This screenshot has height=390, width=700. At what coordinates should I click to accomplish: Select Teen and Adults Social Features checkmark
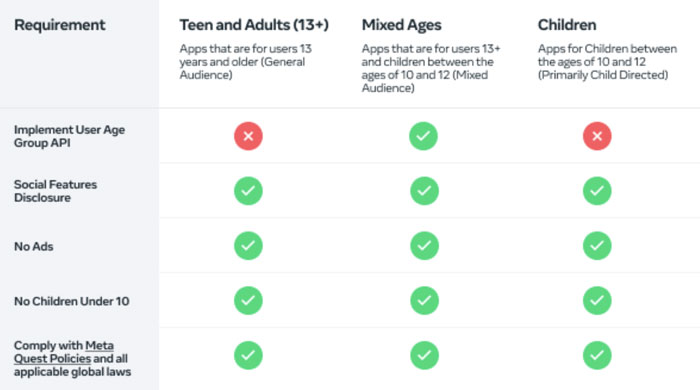coord(248,191)
